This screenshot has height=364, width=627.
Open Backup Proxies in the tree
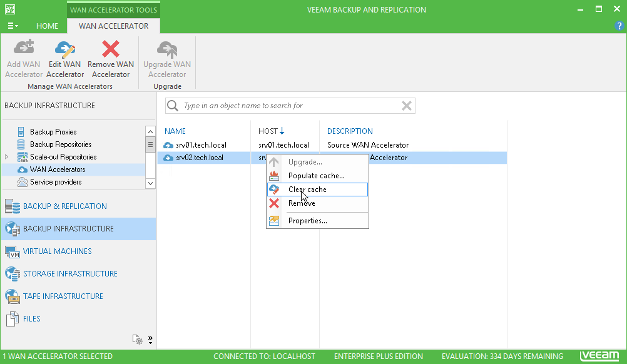tap(53, 132)
